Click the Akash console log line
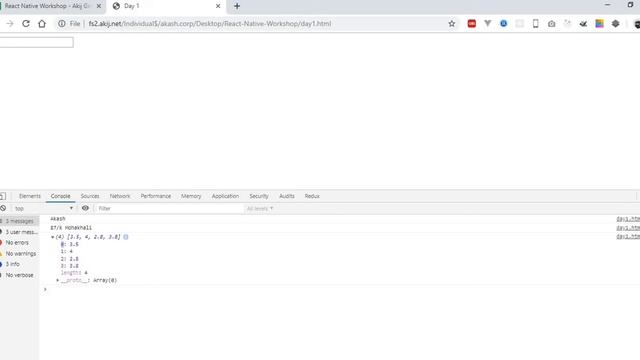This screenshot has height=360, width=640. 58,219
